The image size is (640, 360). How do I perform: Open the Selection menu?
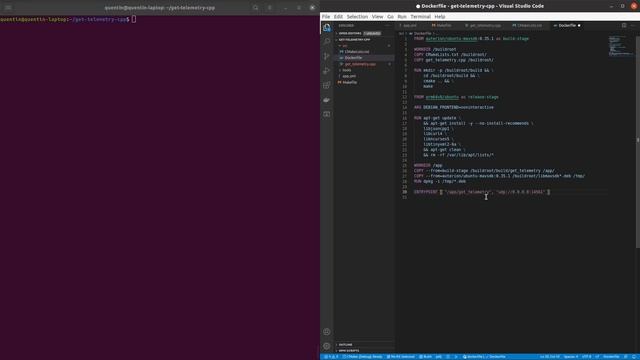pos(357,17)
